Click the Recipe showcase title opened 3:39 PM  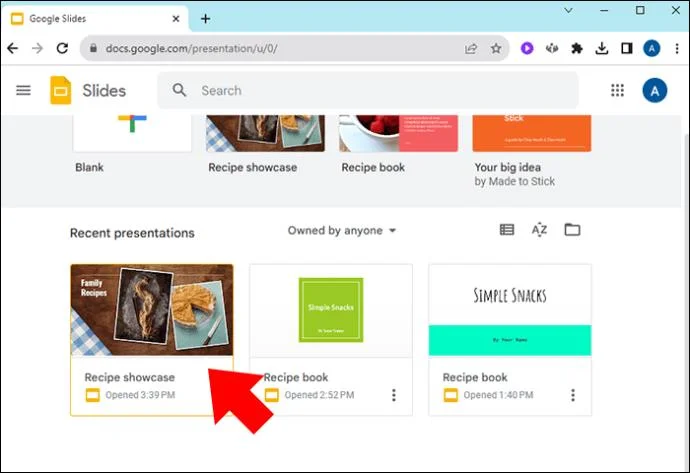(x=130, y=378)
